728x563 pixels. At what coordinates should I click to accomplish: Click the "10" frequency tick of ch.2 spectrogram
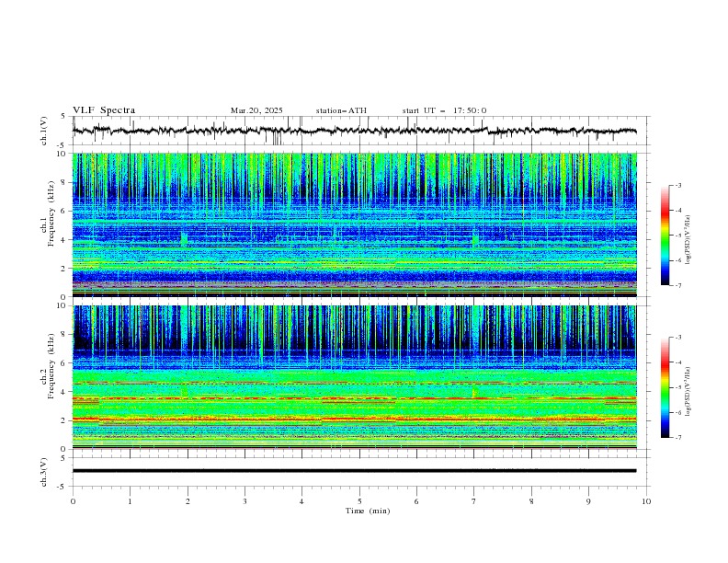(62, 305)
